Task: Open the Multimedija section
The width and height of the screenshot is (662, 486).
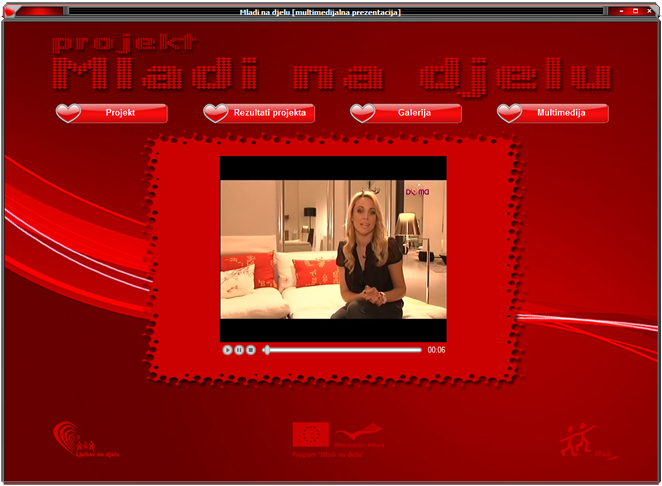Action: pyautogui.click(x=560, y=113)
